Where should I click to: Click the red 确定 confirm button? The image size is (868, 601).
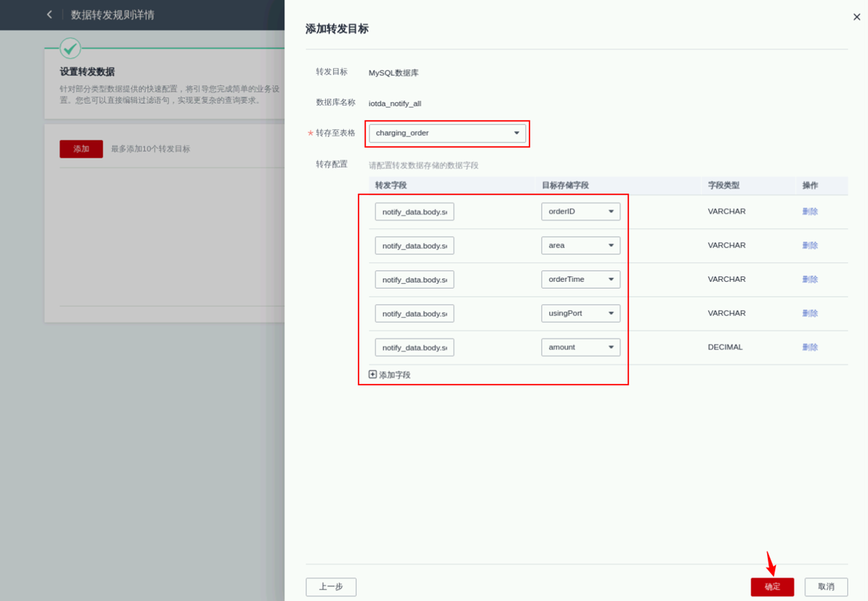pos(772,586)
